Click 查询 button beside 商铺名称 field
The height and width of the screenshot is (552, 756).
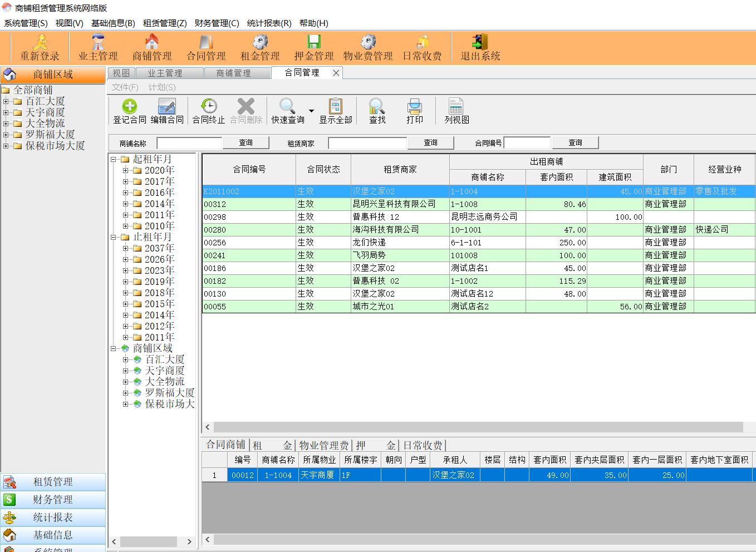click(x=246, y=143)
